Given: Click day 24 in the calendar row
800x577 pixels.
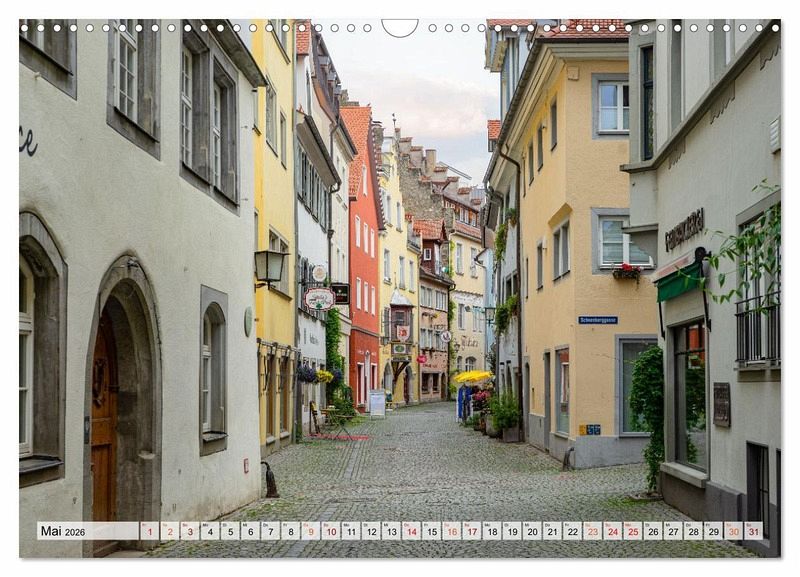Looking at the screenshot, I should pos(612,532).
